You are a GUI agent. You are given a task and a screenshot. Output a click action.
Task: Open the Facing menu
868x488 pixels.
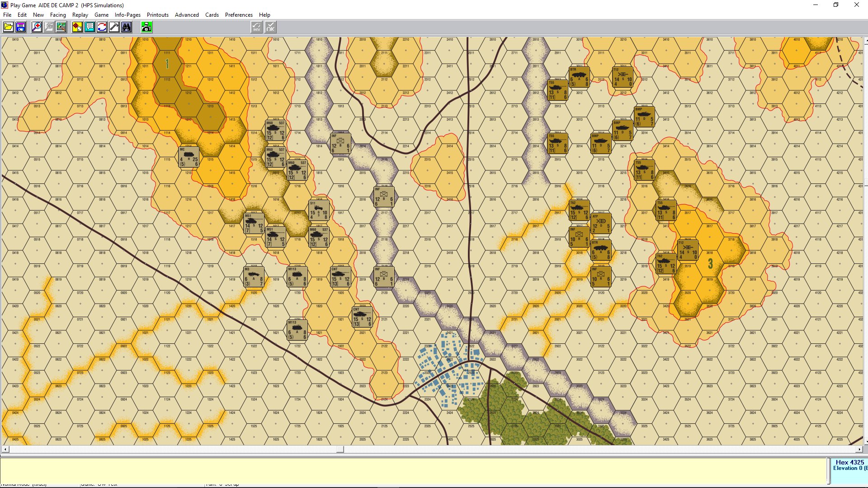(x=58, y=15)
